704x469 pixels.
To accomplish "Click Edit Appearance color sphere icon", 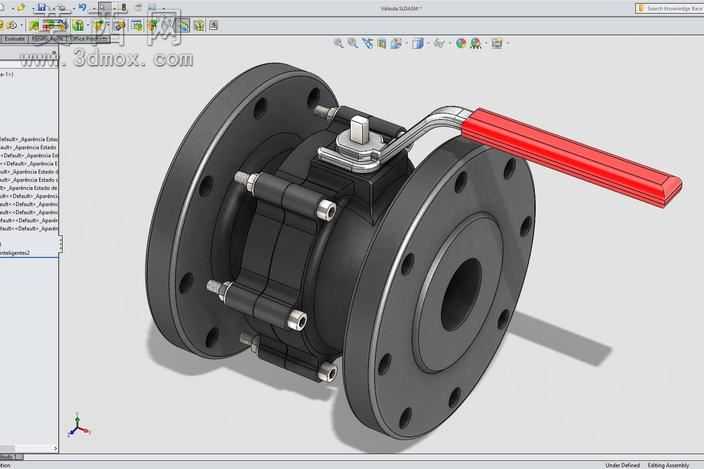I will pos(461,43).
